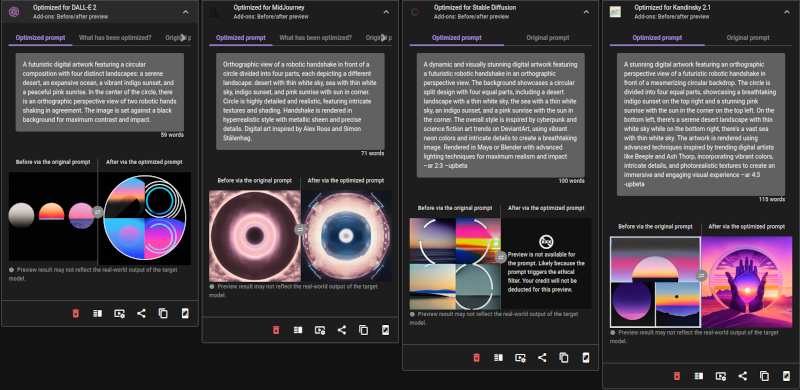Open DALL-E 2 'What has been optimized?' tab
Screen dimensions: 800x390
[x=115, y=38]
